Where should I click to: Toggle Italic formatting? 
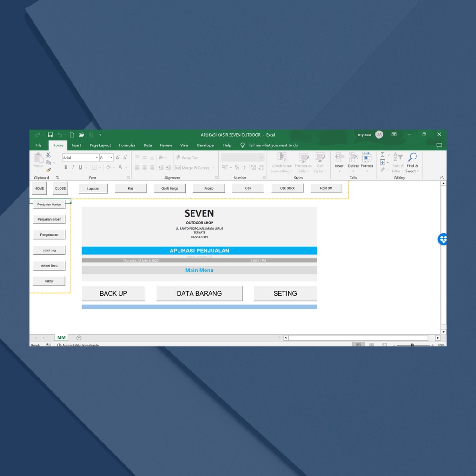73,167
